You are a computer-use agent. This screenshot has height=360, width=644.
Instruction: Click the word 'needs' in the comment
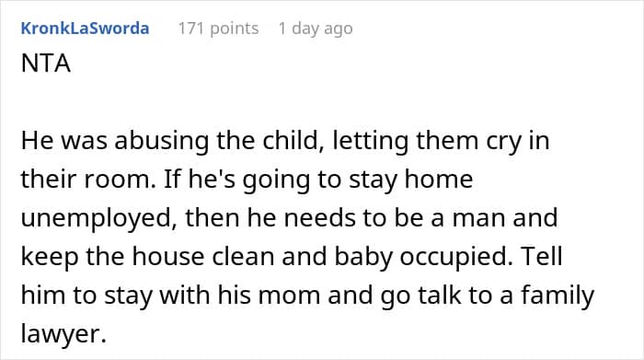319,218
